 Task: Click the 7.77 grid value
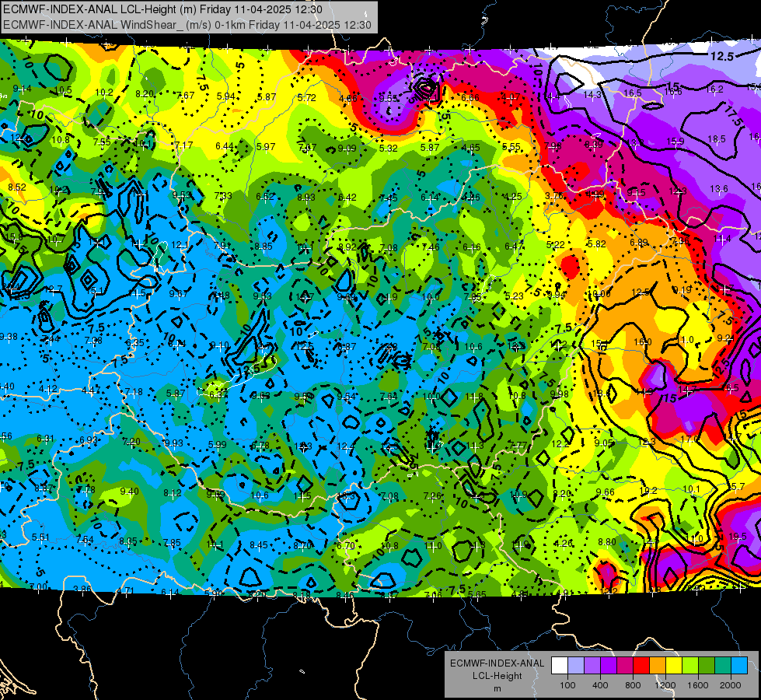(518, 445)
